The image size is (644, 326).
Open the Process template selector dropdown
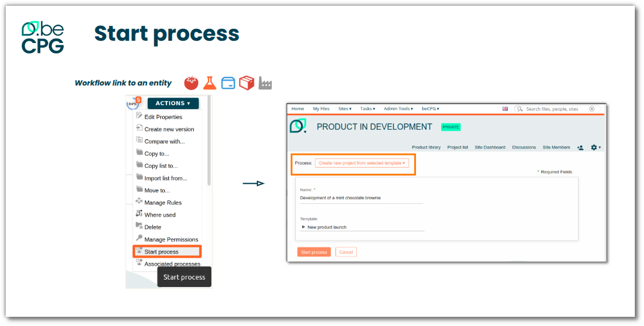pyautogui.click(x=362, y=163)
